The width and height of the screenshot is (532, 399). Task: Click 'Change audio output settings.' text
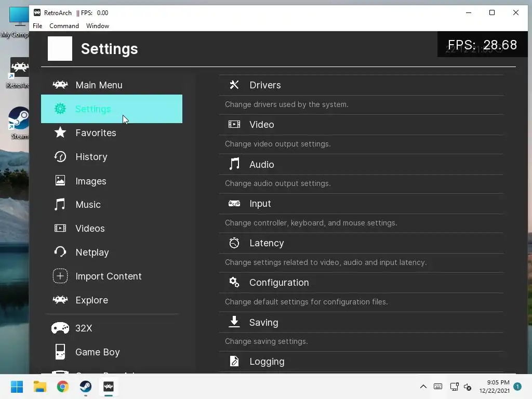[x=278, y=183]
